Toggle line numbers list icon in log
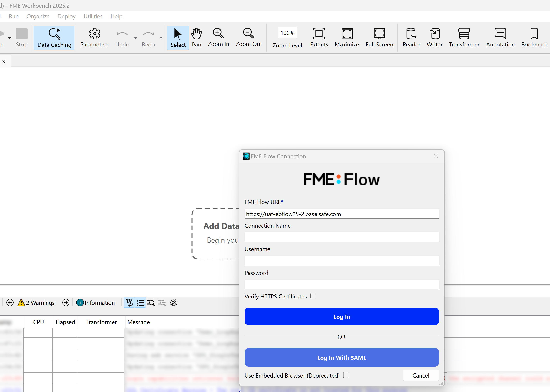 (140, 302)
